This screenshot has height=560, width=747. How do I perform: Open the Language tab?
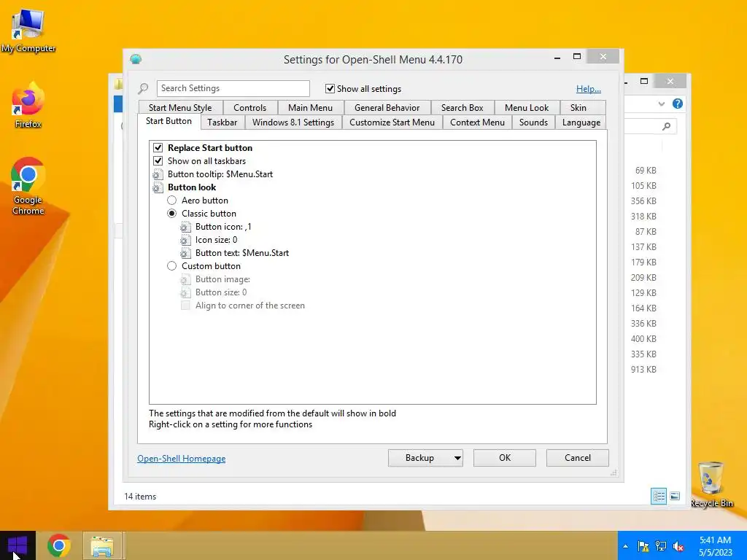coord(581,122)
